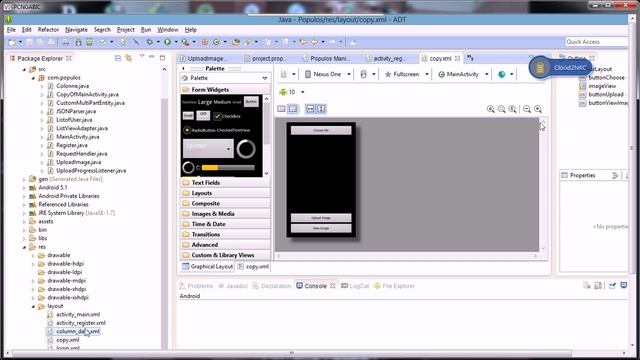Open the Nexus One device dropdown
Viewport: 640px width, 360px height.
point(349,74)
